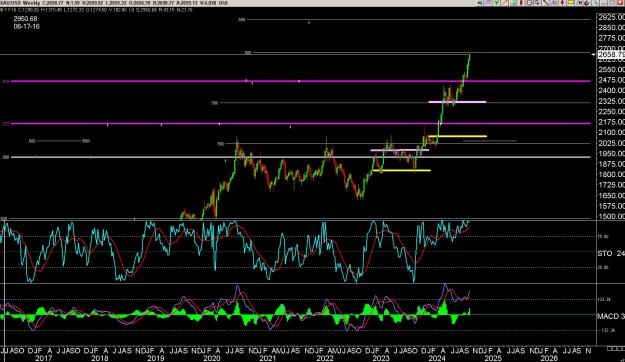Click the 2475.00 price axis label
This screenshot has height=362, width=625.
(x=611, y=80)
